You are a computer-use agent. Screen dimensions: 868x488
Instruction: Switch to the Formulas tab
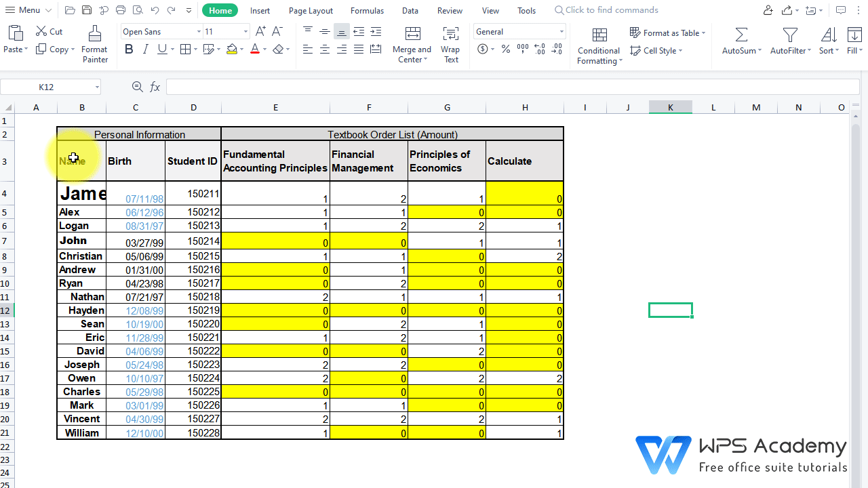coord(367,10)
